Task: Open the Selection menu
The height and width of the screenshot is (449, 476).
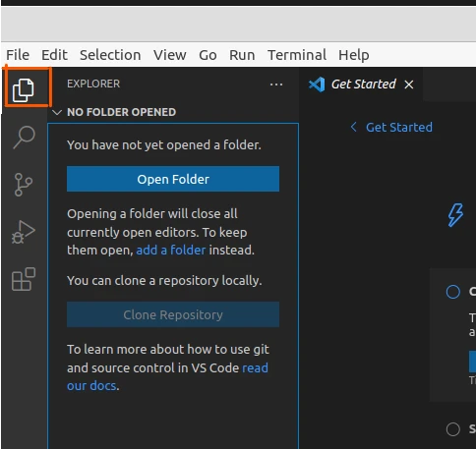Action: [x=110, y=55]
